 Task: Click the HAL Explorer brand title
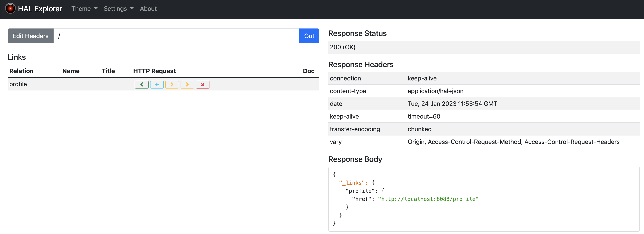click(40, 9)
